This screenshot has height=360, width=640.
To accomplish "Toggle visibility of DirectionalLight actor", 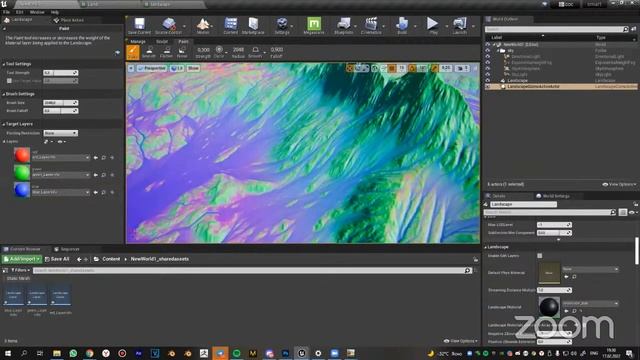I will (487, 56).
